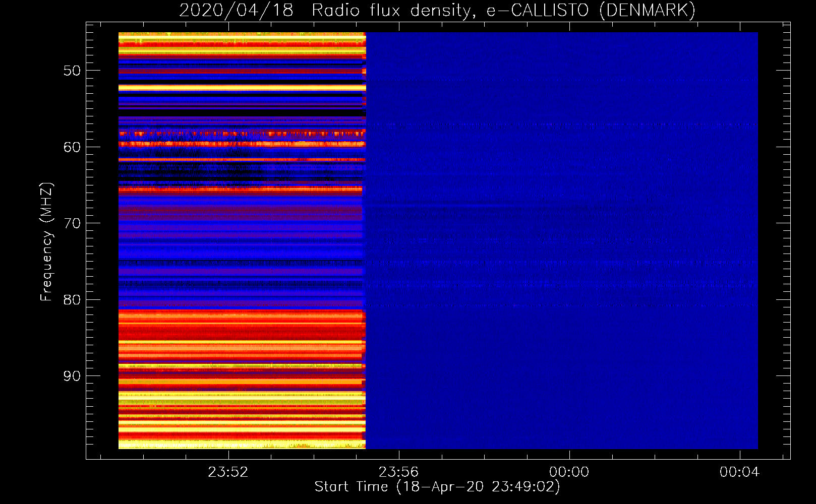Click the frequency tick label "60"
The image size is (816, 504).
[x=72, y=147]
